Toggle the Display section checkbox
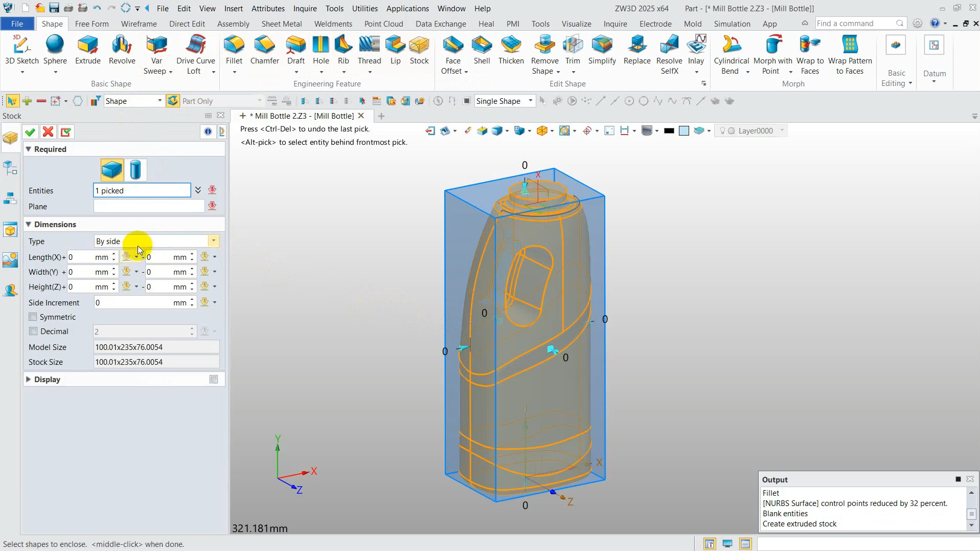980x551 pixels. [x=214, y=379]
